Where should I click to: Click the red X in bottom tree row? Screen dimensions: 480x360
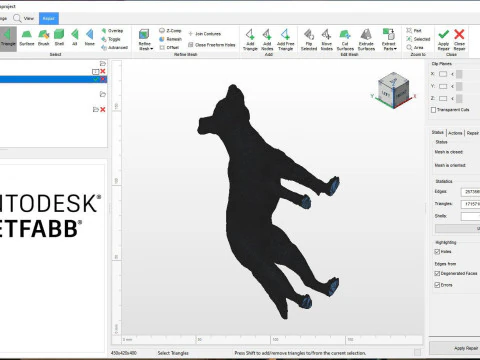(x=103, y=109)
